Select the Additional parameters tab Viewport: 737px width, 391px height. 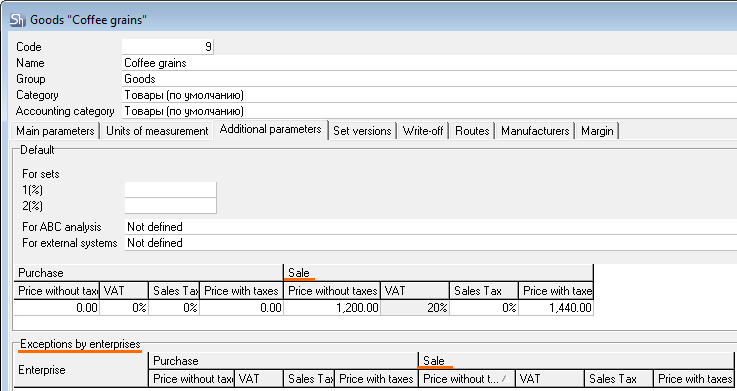click(271, 129)
